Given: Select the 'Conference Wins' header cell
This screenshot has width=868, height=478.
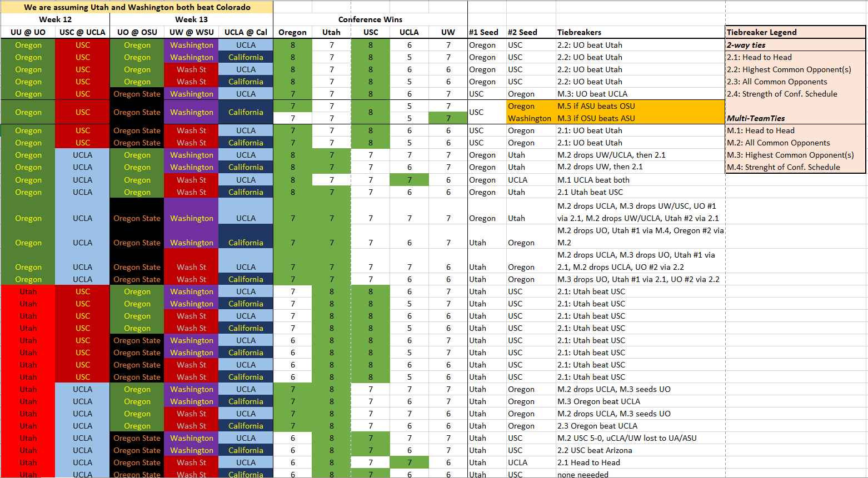Looking at the screenshot, I should (x=370, y=19).
